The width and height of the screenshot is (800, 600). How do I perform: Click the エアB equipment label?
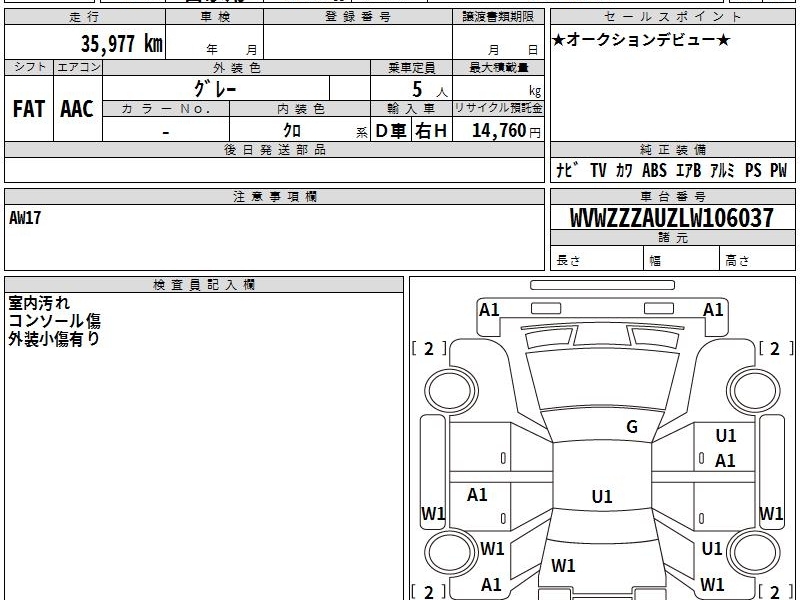coord(688,170)
